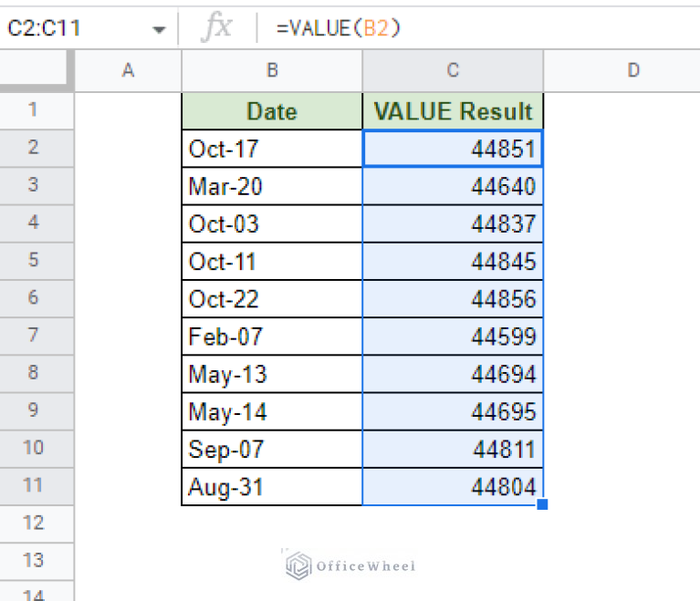Click the Name Box showing C2:C11
The width and height of the screenshot is (700, 601).
click(73, 29)
